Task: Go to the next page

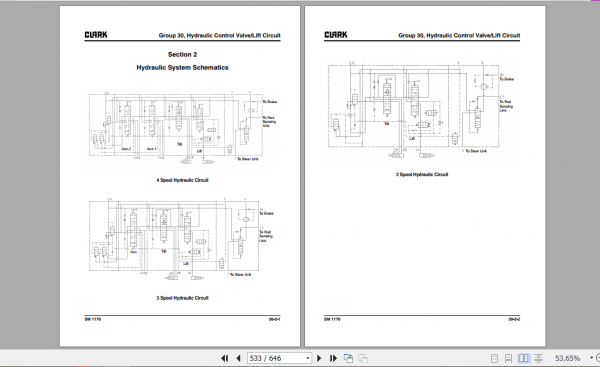Action: click(319, 358)
